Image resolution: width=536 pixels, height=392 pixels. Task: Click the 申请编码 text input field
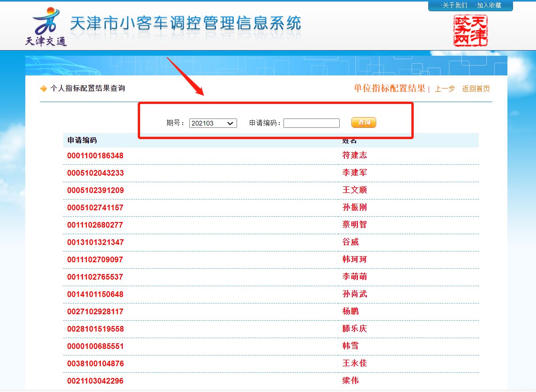pyautogui.click(x=311, y=123)
